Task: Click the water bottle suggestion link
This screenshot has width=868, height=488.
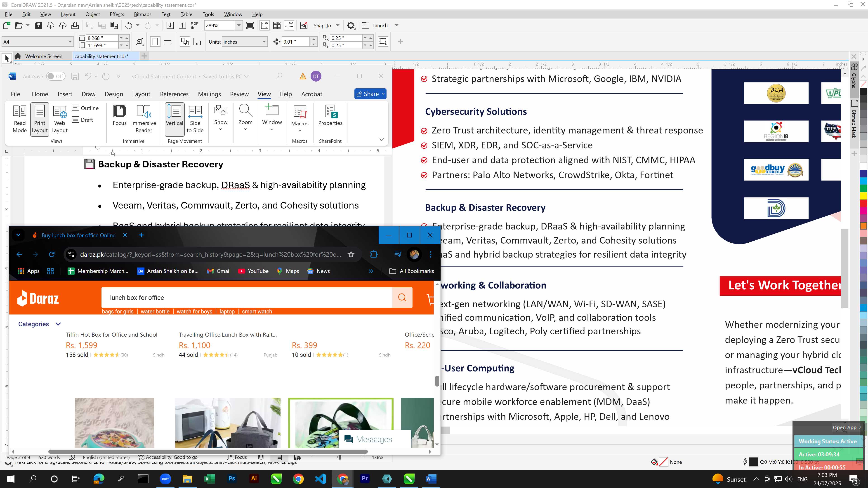Action: (155, 312)
